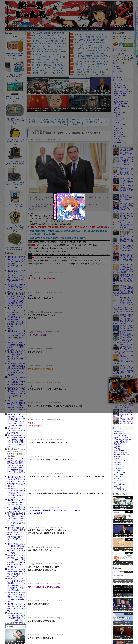Open PHILIPS モニターディスプレイ product image

pos(15,88)
